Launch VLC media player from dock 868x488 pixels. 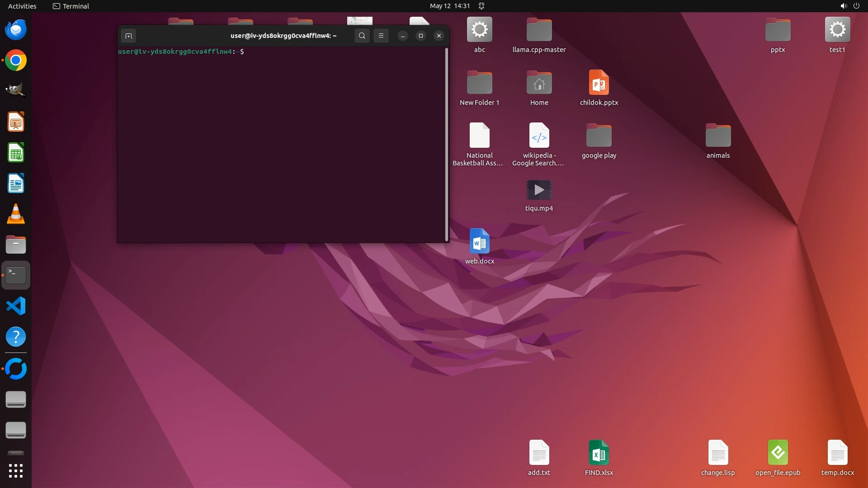pyautogui.click(x=16, y=214)
